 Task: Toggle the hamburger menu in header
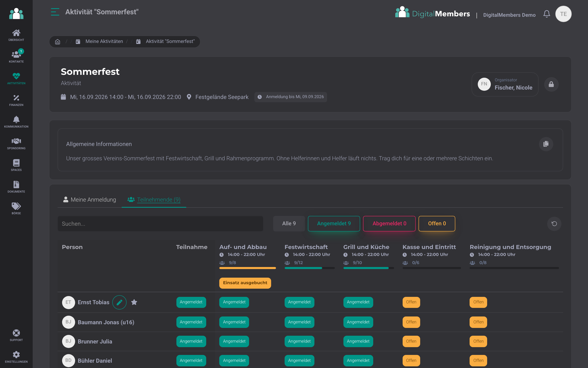tap(55, 12)
